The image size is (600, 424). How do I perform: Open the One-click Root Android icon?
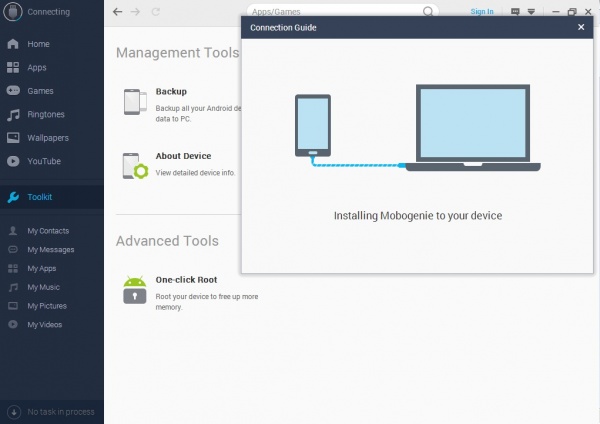click(x=135, y=290)
